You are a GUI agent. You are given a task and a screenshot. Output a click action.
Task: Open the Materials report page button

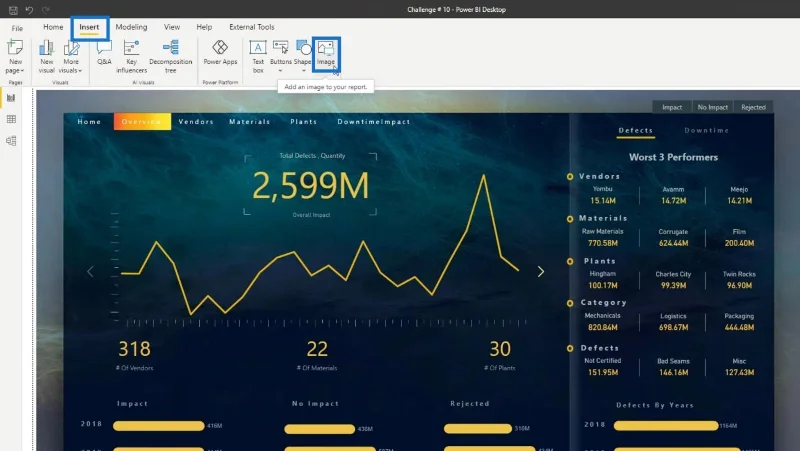tap(249, 122)
